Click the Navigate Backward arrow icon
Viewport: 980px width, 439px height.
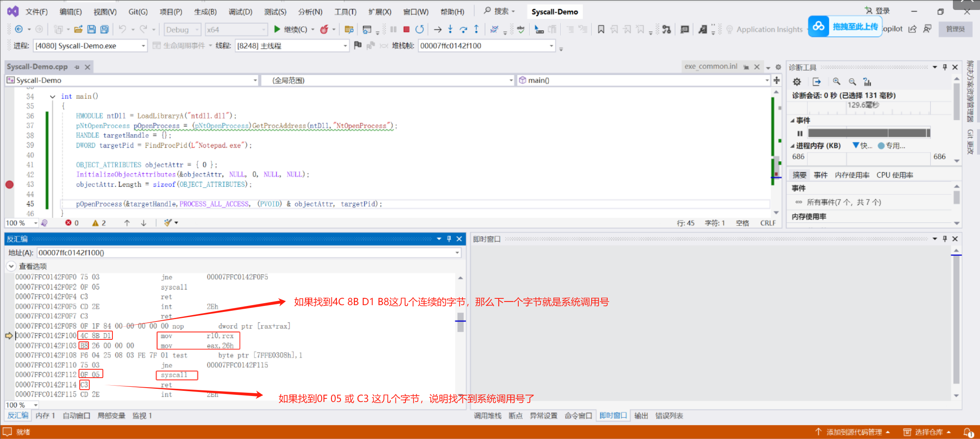click(x=19, y=29)
